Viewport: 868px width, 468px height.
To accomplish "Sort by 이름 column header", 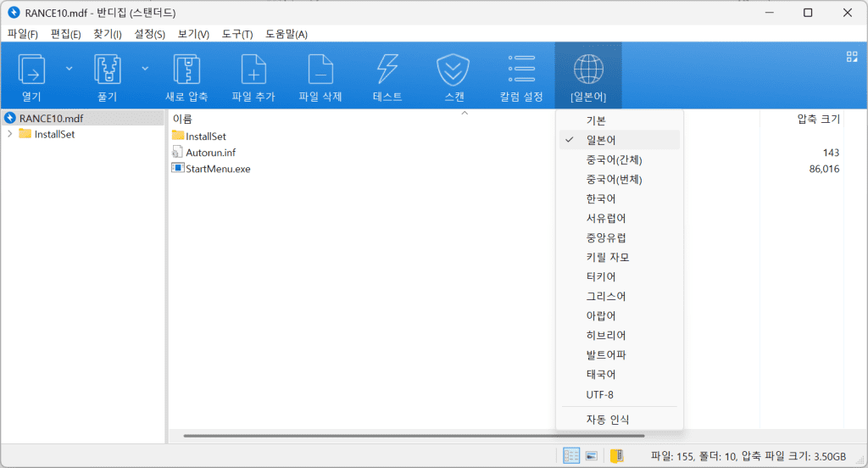I will tap(183, 119).
